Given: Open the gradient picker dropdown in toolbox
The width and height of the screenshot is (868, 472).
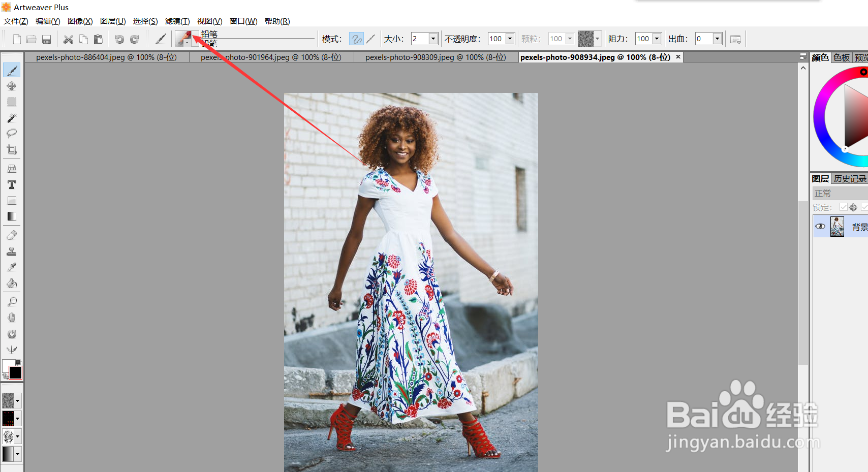Looking at the screenshot, I should click(x=18, y=454).
